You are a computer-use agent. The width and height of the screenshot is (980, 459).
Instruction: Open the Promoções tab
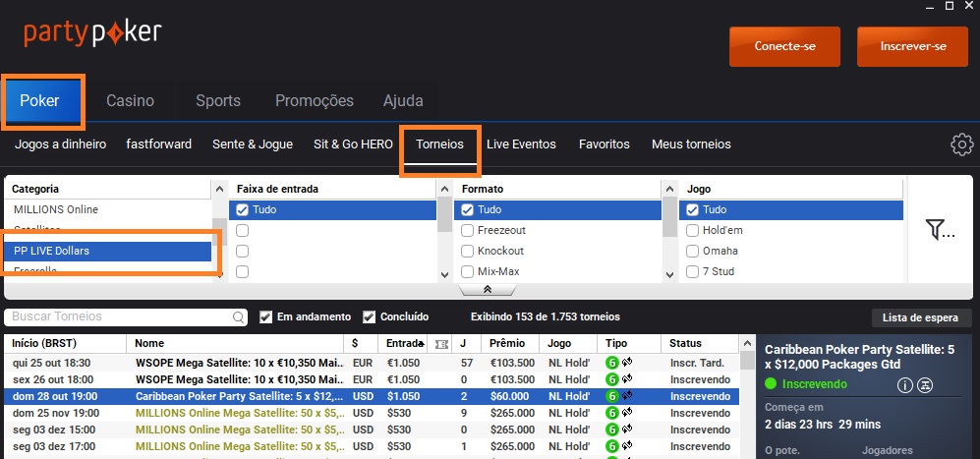pos(315,100)
